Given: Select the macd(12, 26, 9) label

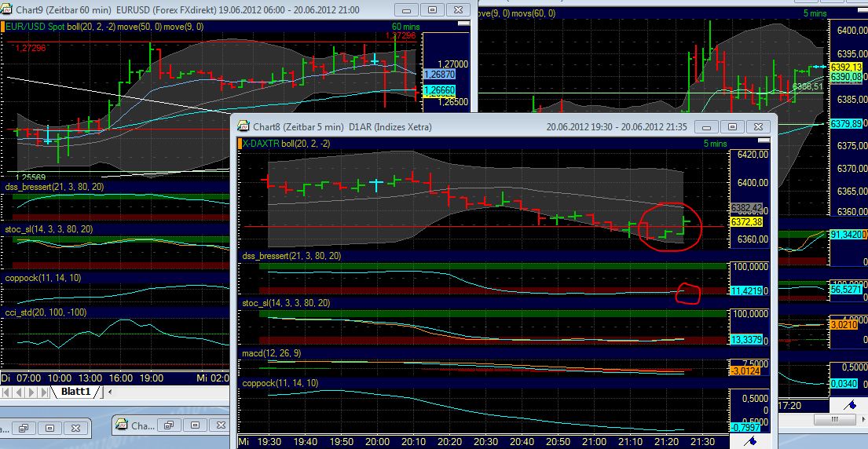Looking at the screenshot, I should pyautogui.click(x=271, y=352).
